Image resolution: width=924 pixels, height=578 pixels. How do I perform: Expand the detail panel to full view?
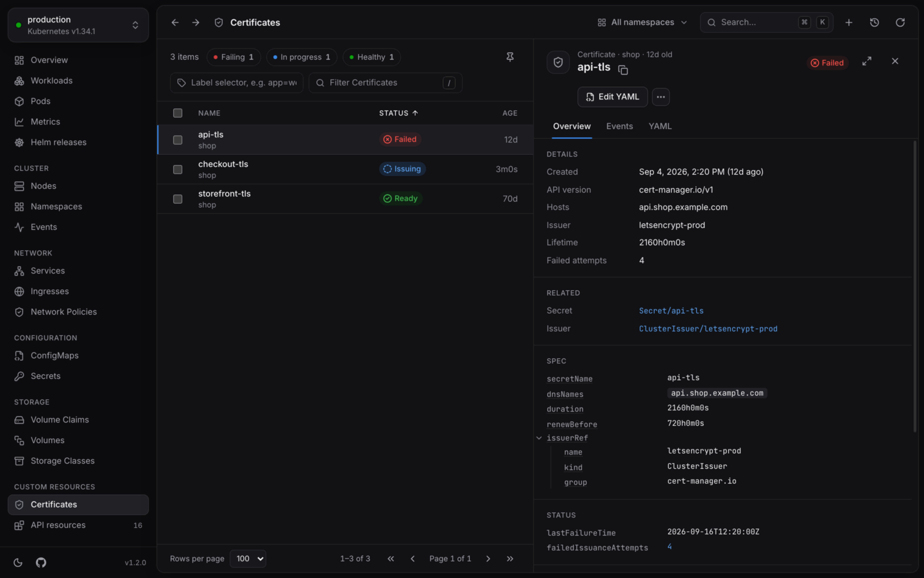(867, 61)
